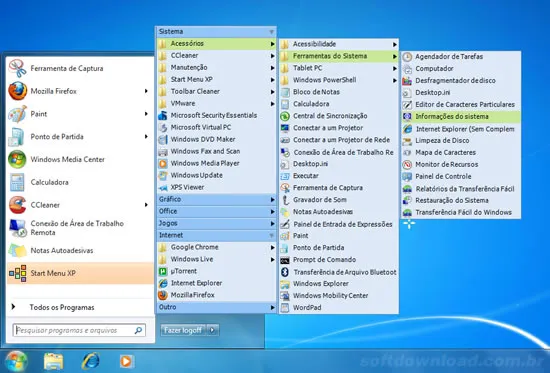The height and width of the screenshot is (373, 550).
Task: Open the Windows PowerShell submenu
Action: 338,80
